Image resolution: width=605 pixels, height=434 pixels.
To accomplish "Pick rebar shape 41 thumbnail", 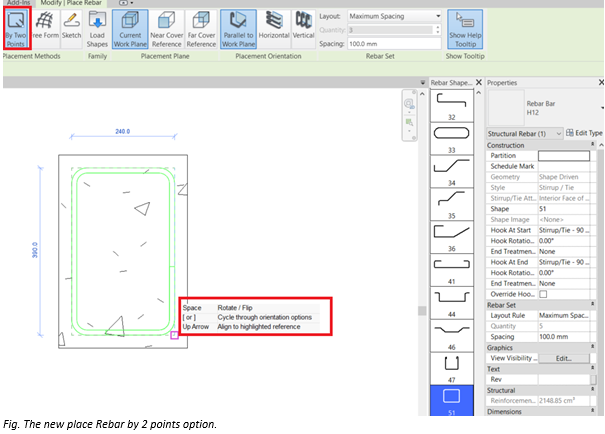I will (x=451, y=270).
